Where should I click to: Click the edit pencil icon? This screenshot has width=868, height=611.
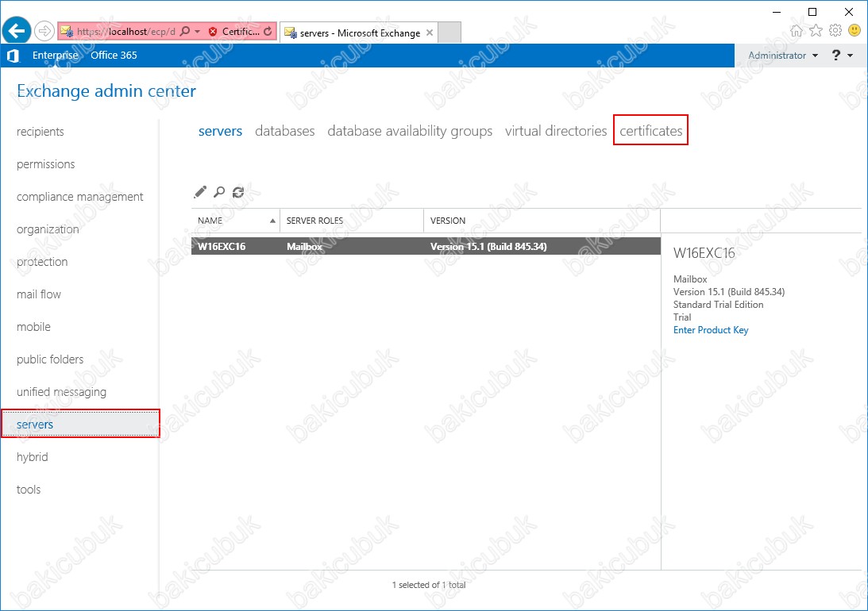tap(200, 192)
